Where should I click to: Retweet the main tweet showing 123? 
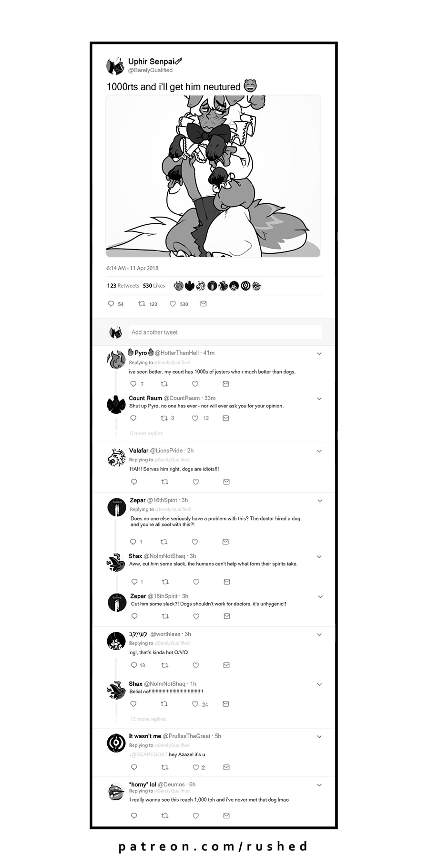(142, 304)
